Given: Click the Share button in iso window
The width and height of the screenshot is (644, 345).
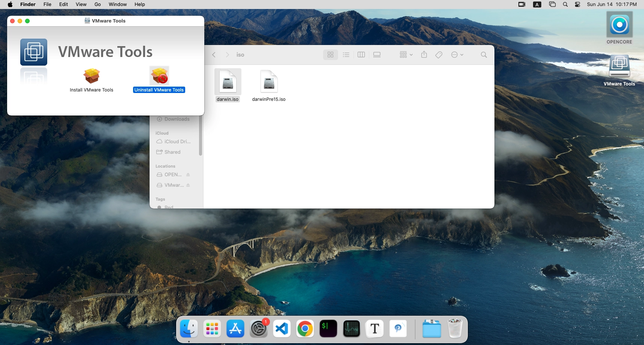Looking at the screenshot, I should coord(424,55).
